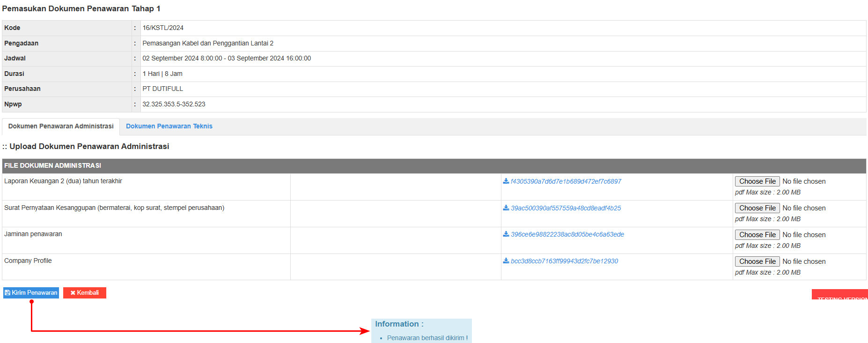Choose file for Jaminan penawaran row
868x343 pixels.
coord(757,235)
